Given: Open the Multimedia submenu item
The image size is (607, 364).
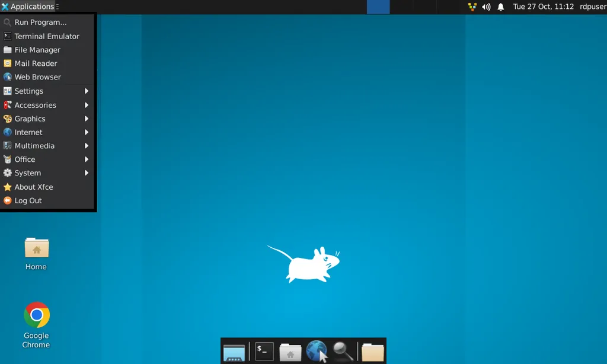Looking at the screenshot, I should pyautogui.click(x=47, y=146).
